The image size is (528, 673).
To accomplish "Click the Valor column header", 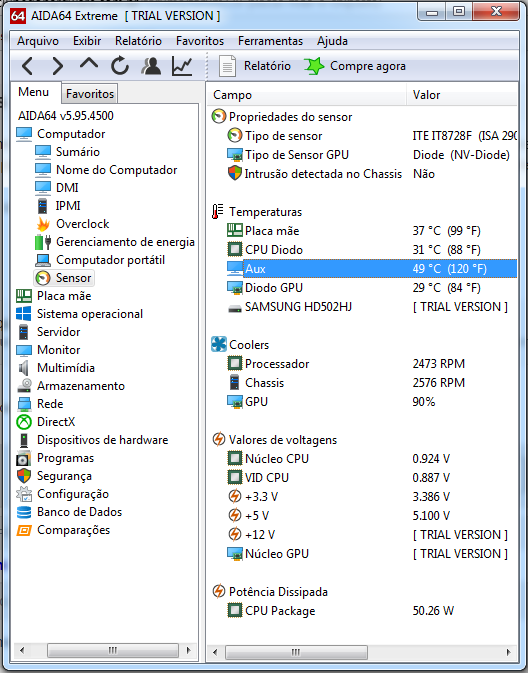I will pos(462,95).
